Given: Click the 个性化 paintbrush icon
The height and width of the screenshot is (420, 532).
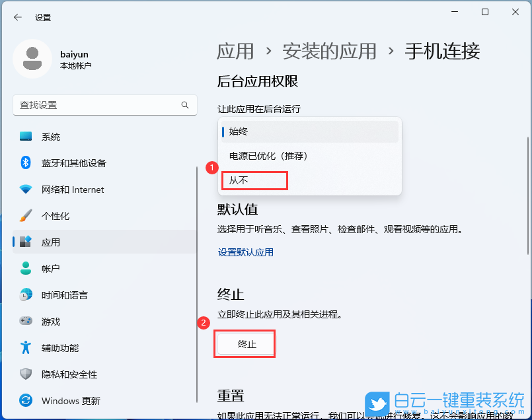Looking at the screenshot, I should 26,216.
